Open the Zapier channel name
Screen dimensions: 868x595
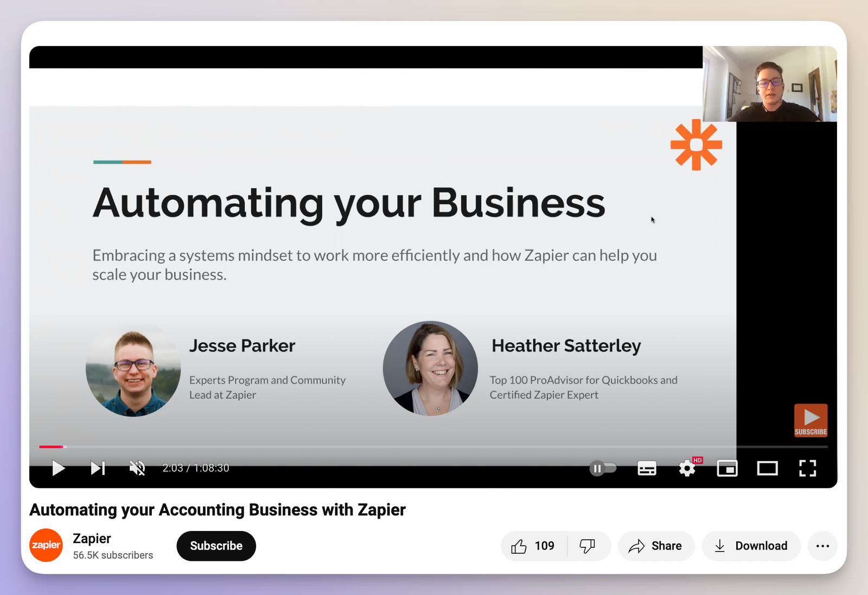click(x=91, y=538)
